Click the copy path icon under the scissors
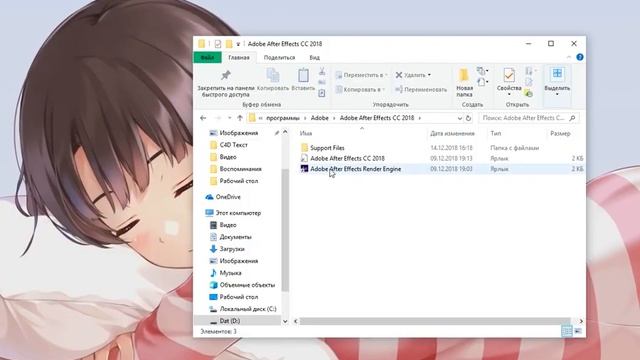This screenshot has height=360, width=640. pyautogui.click(x=322, y=82)
